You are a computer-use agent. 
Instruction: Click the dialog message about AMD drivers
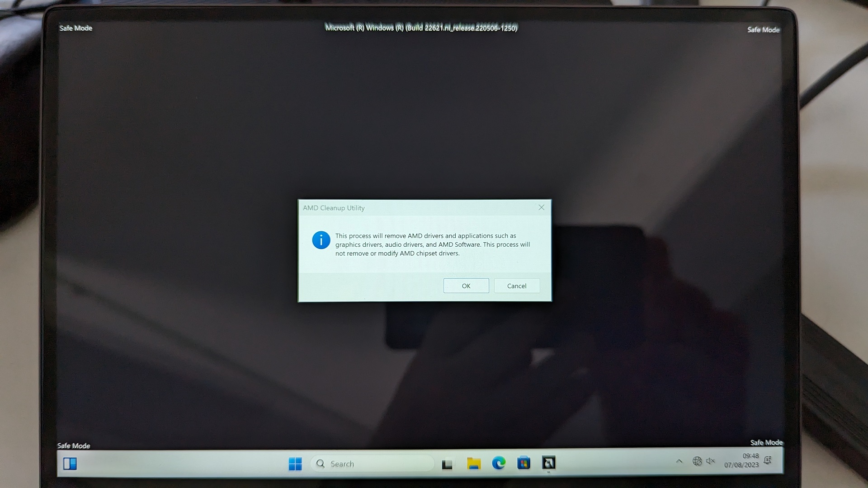(x=433, y=244)
